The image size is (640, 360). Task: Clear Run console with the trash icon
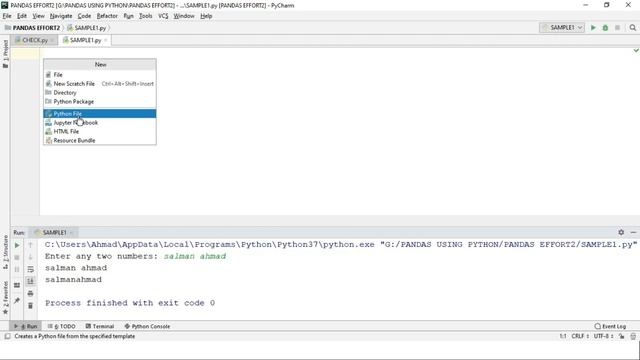click(x=30, y=305)
